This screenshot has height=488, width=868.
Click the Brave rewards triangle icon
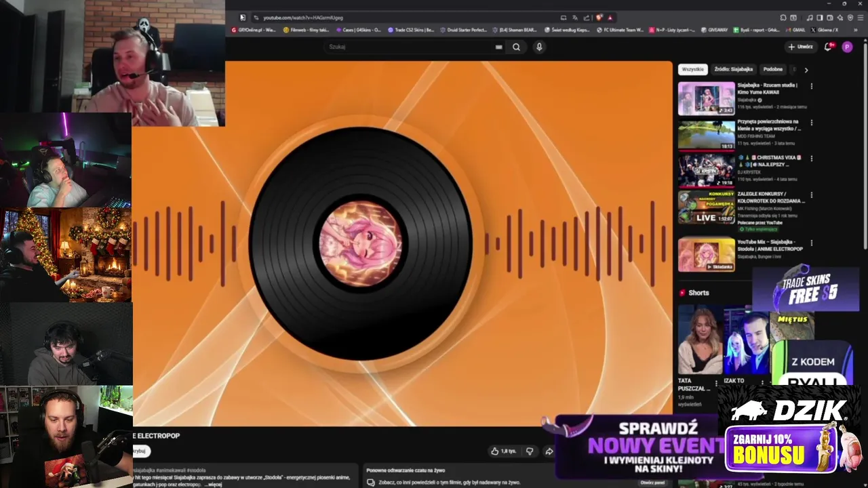[x=610, y=18]
